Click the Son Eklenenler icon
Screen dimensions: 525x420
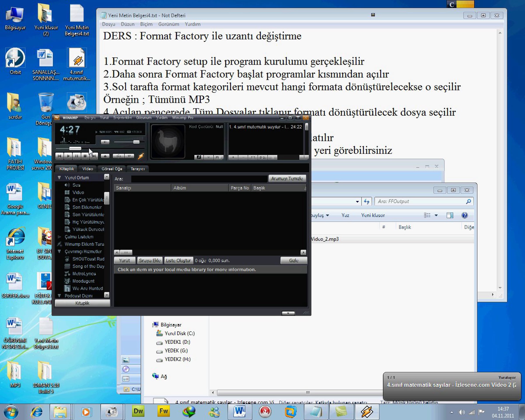[x=67, y=207]
